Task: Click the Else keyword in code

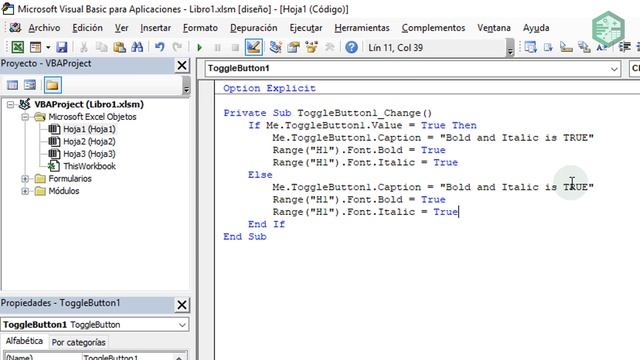Action: point(260,175)
